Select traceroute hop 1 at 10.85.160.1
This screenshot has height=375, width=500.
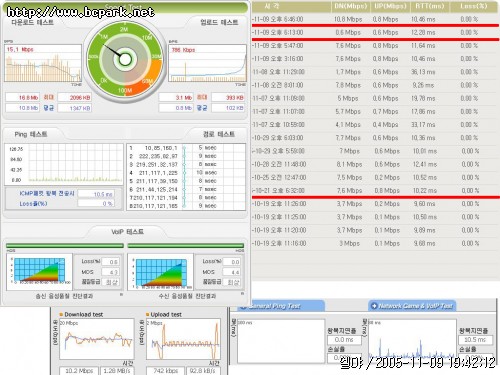click(187, 148)
